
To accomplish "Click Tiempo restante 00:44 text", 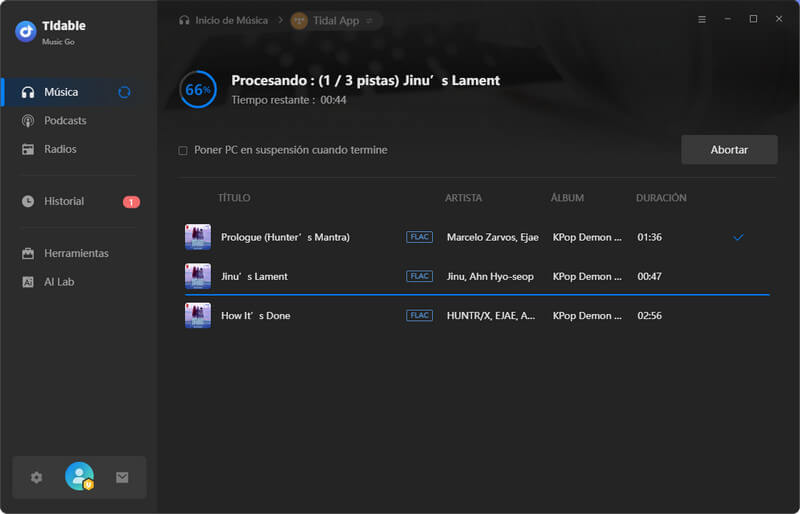I will tap(289, 100).
